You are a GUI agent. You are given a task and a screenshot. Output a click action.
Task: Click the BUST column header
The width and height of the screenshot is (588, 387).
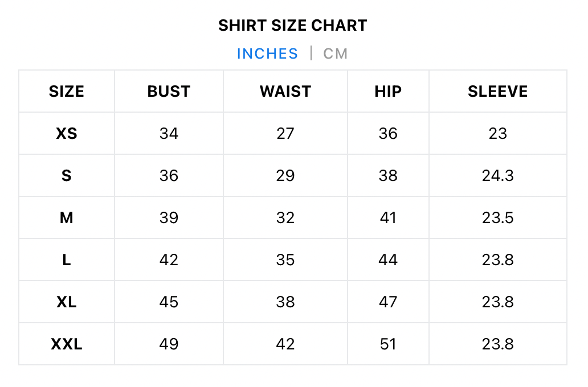coord(169,92)
